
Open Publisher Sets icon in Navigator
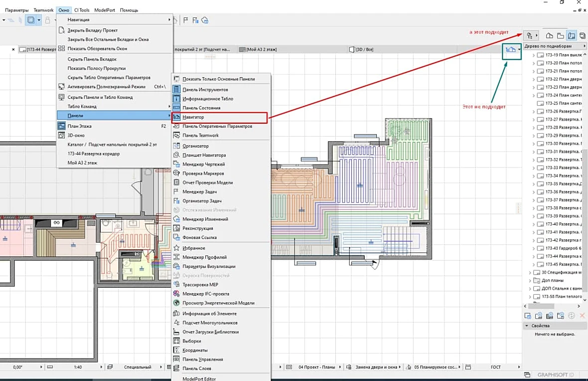click(x=583, y=36)
